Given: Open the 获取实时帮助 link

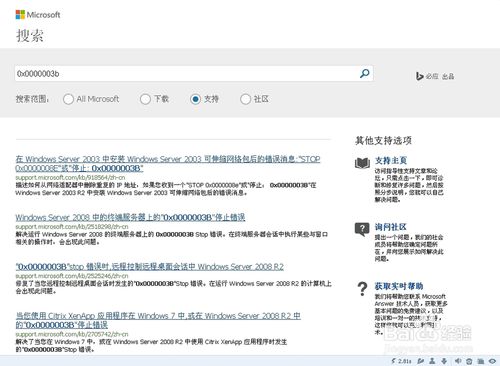Looking at the screenshot, I should click(399, 286).
